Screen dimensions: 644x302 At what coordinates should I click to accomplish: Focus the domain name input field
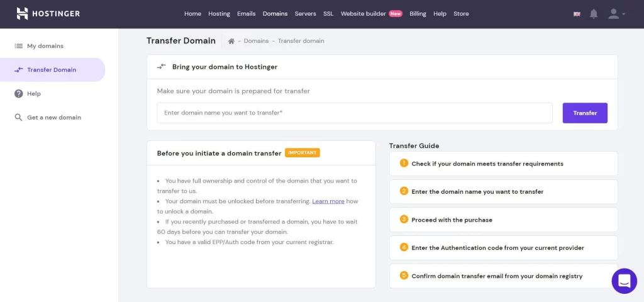pos(355,113)
